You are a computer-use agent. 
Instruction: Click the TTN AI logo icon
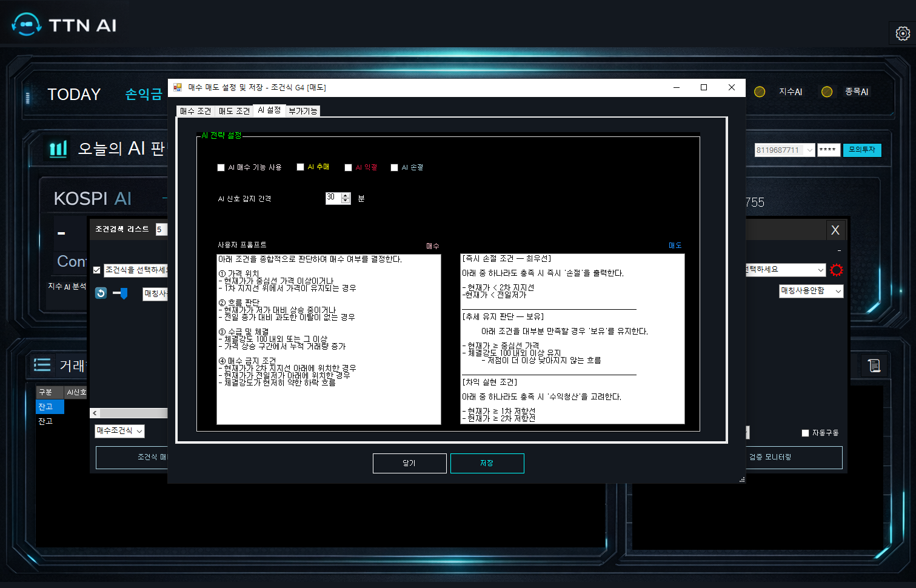(x=26, y=25)
